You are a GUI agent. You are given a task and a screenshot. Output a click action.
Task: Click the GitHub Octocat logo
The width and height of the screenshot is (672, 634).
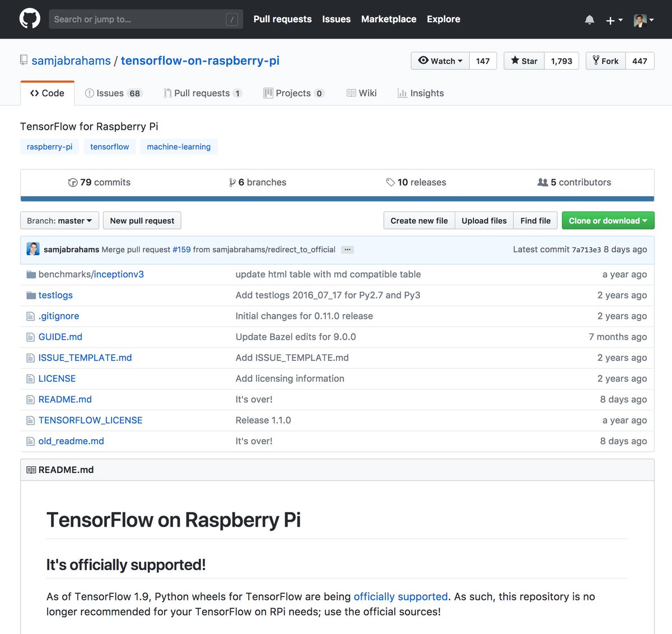coord(30,19)
